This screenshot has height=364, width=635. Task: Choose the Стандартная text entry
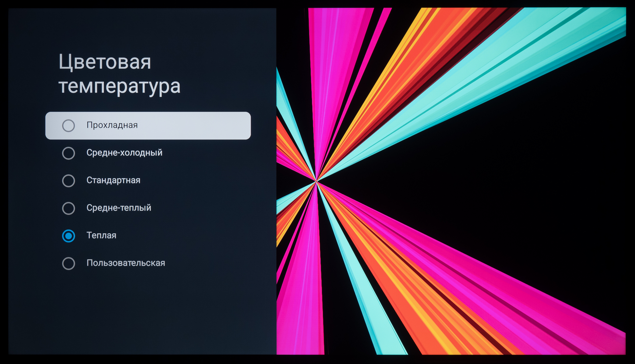pos(113,180)
